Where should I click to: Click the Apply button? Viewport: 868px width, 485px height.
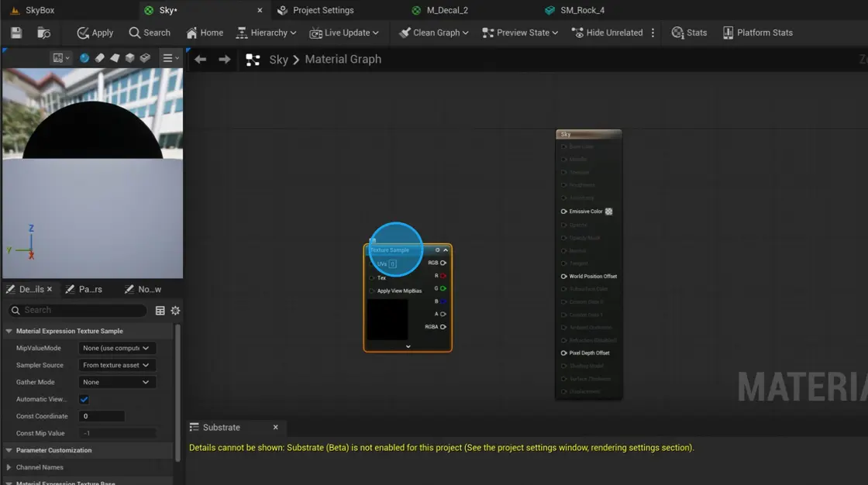[x=94, y=33]
